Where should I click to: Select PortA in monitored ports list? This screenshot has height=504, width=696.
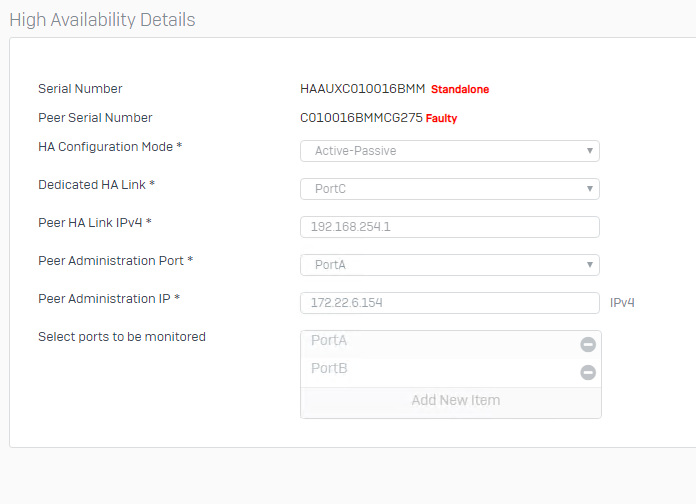click(x=329, y=341)
